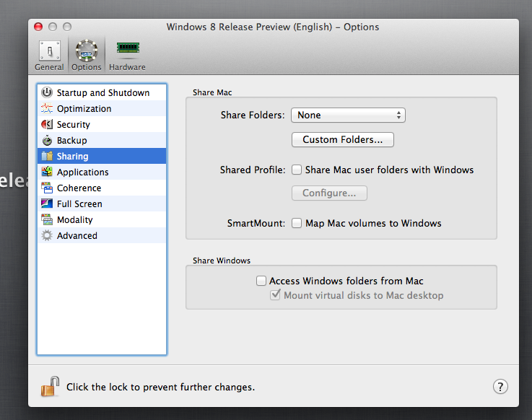Select the Optimization list row

pyautogui.click(x=102, y=108)
